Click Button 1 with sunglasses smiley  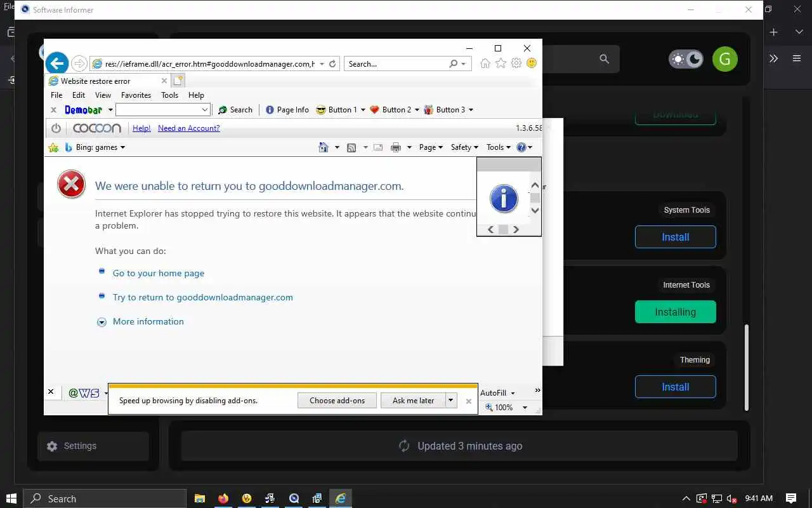[336, 110]
